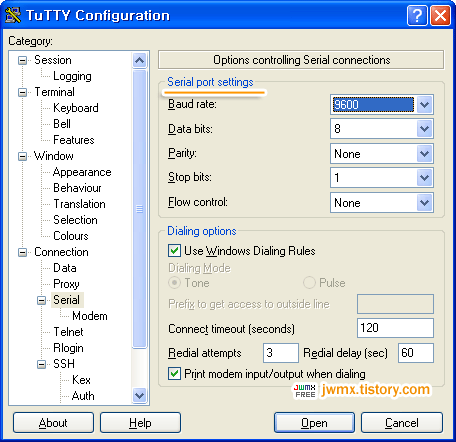Click the title bar question mark help icon
Screen dimensions: 456x442
click(417, 15)
